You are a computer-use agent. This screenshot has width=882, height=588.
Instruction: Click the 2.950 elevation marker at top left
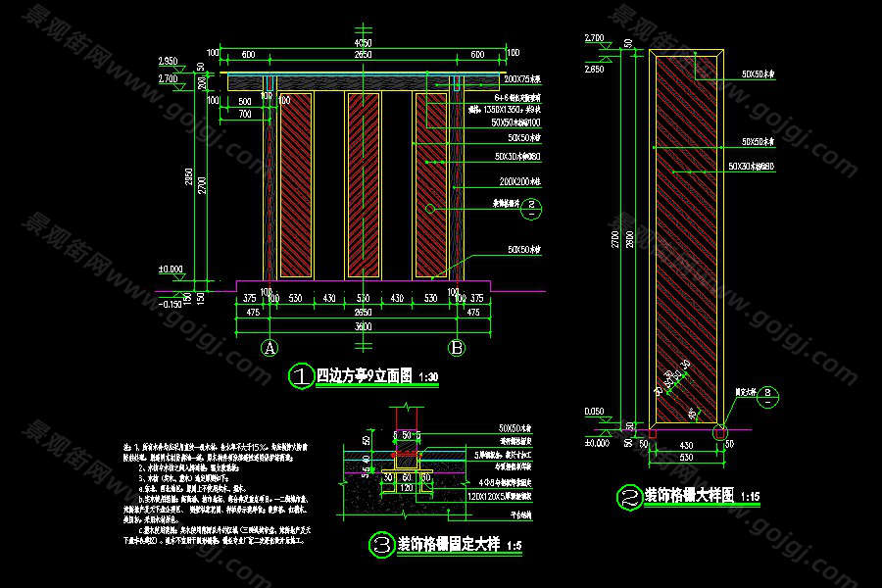click(x=168, y=61)
